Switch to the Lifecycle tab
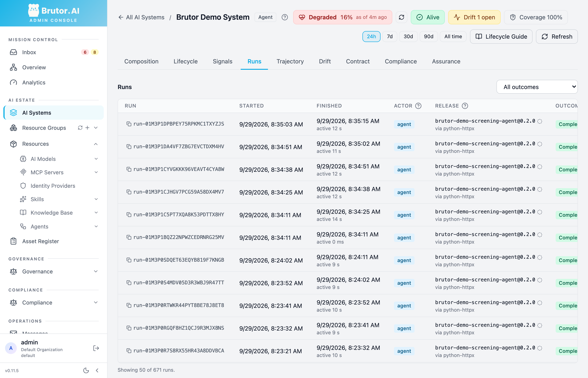Image resolution: width=588 pixels, height=378 pixels. tap(185, 61)
